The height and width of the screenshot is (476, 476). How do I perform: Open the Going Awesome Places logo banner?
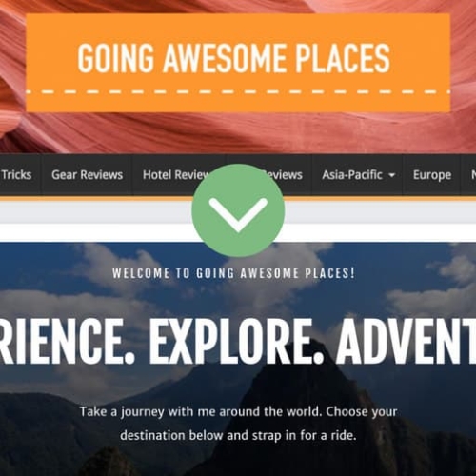coord(238,63)
